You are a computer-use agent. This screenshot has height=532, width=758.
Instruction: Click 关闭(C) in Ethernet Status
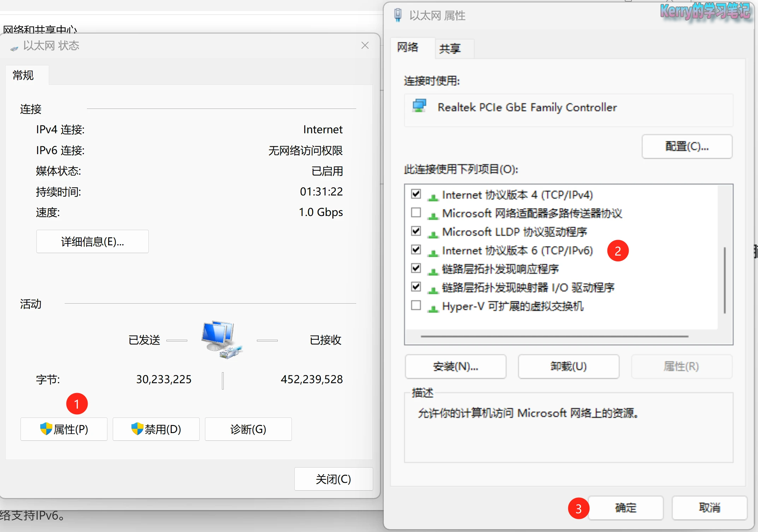click(x=334, y=479)
